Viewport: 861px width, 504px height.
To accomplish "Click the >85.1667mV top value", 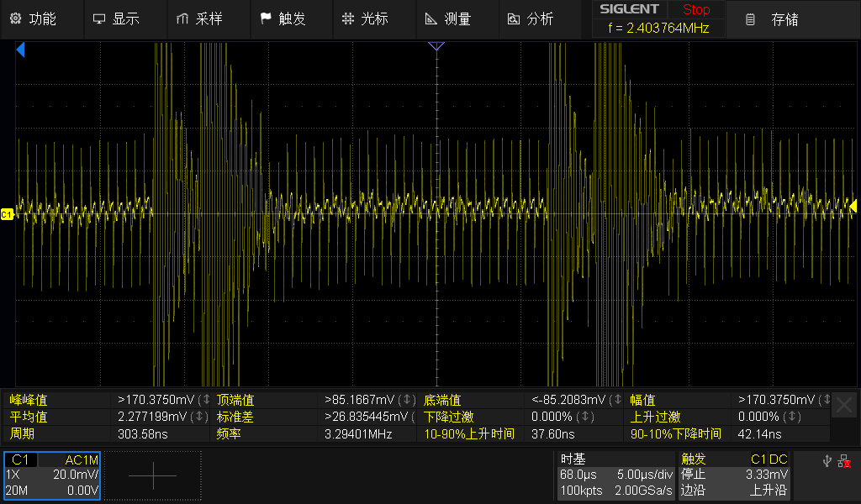I will (359, 400).
